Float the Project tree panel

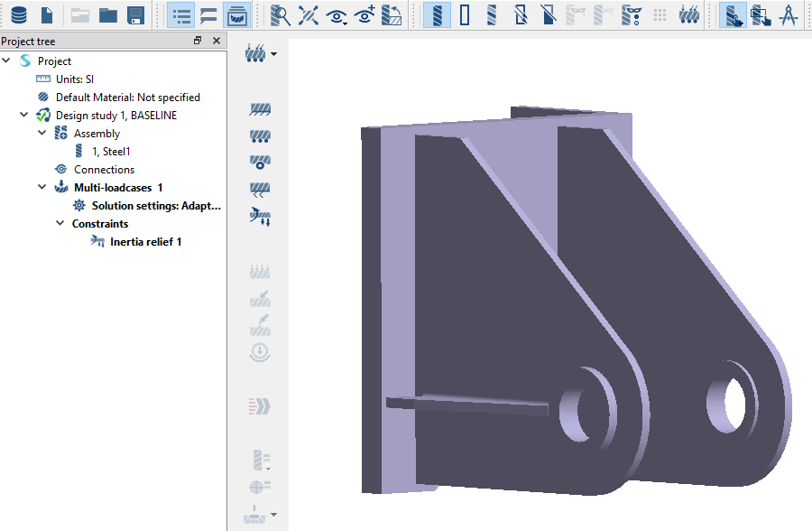tap(198, 42)
